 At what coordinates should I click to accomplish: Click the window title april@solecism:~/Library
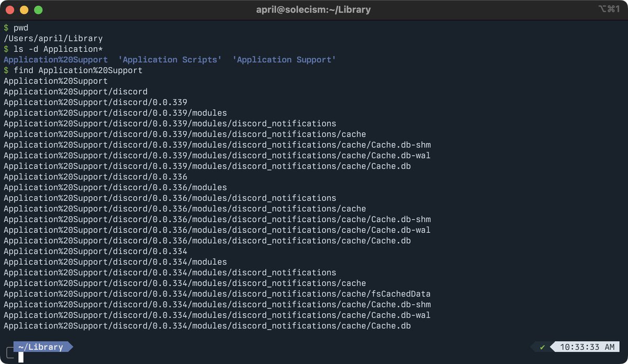point(313,9)
